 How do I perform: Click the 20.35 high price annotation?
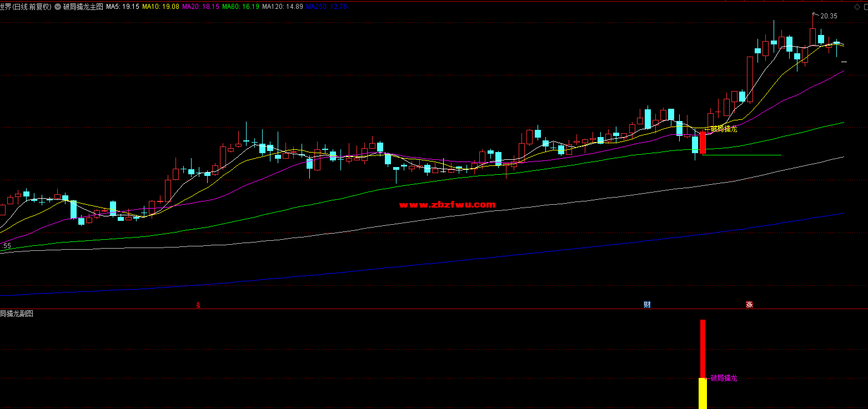pyautogui.click(x=828, y=16)
